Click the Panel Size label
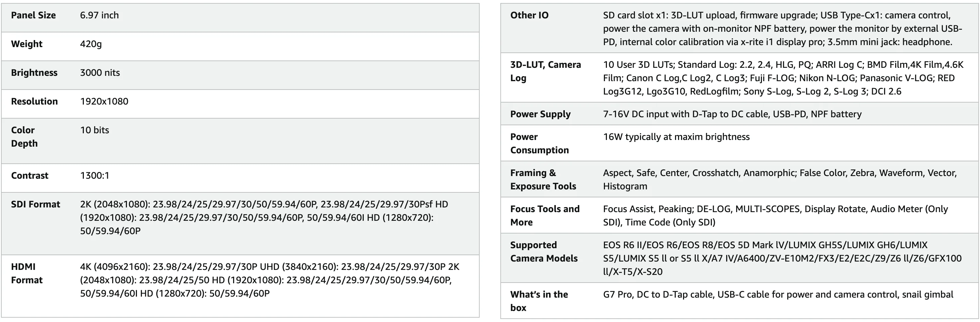 pos(33,15)
